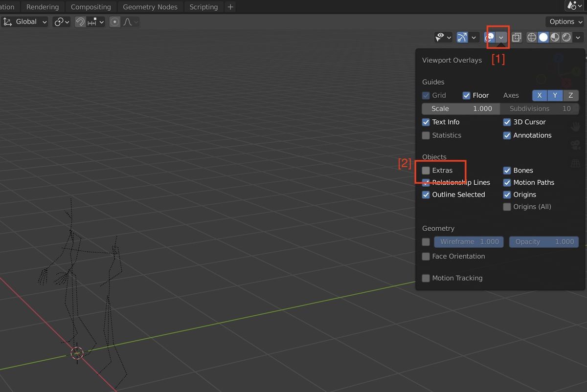Enable the Extras checkbox under Objects
Viewport: 587px width, 392px height.
tap(426, 170)
